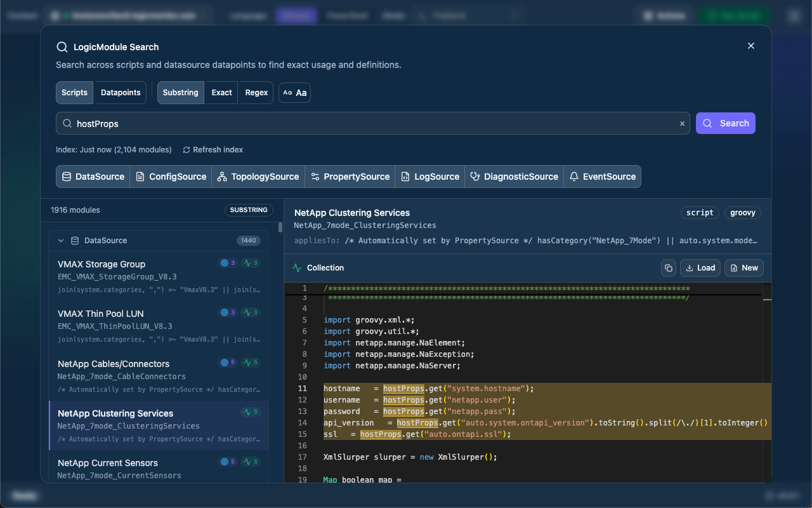The height and width of the screenshot is (508, 812).
Task: Filter by DataSource module type
Action: tap(93, 177)
